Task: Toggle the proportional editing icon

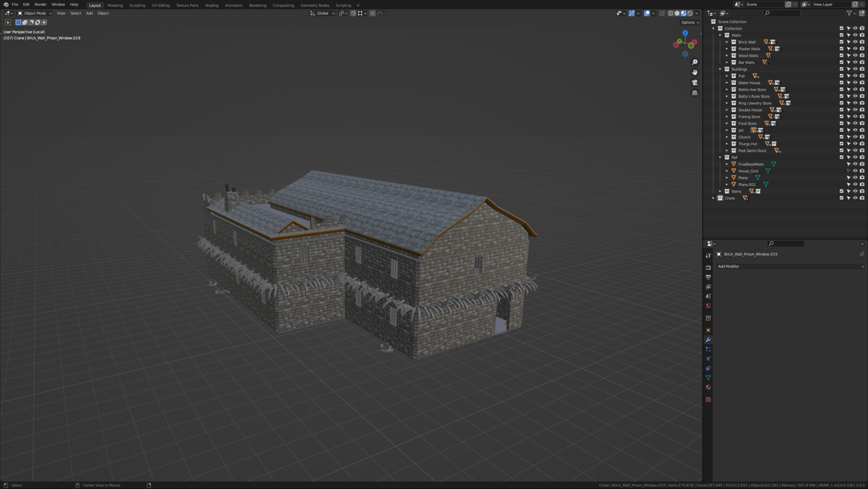Action: point(373,14)
